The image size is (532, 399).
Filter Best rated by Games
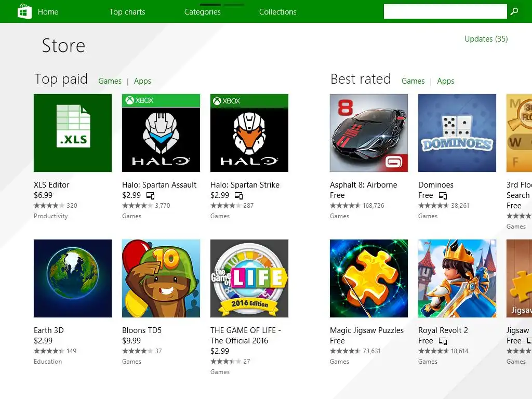413,81
